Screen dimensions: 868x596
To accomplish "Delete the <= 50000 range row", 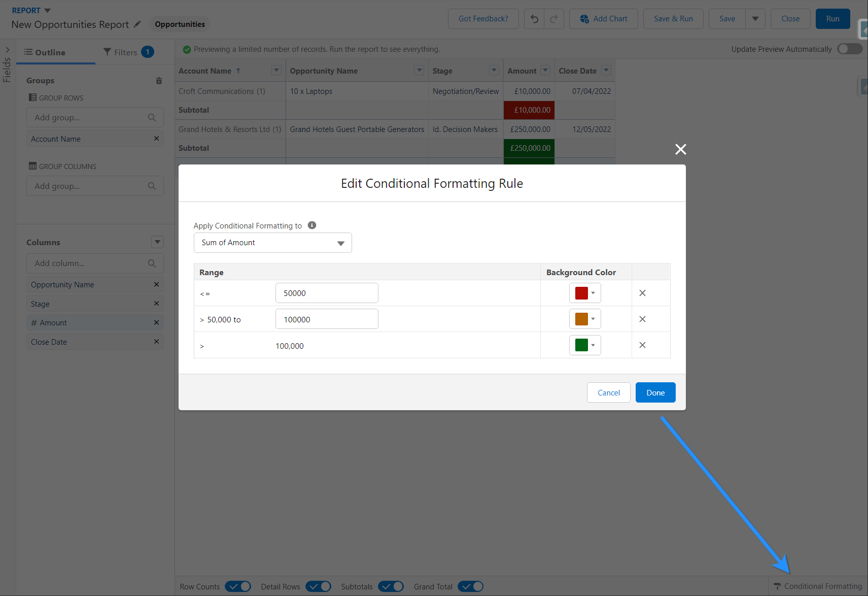I will tap(642, 293).
